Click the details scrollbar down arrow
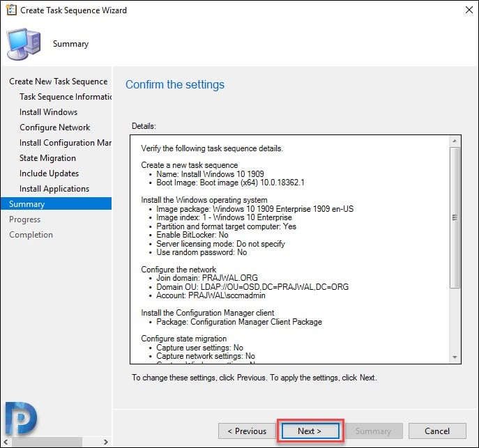The width and height of the screenshot is (479, 448). pos(455,357)
